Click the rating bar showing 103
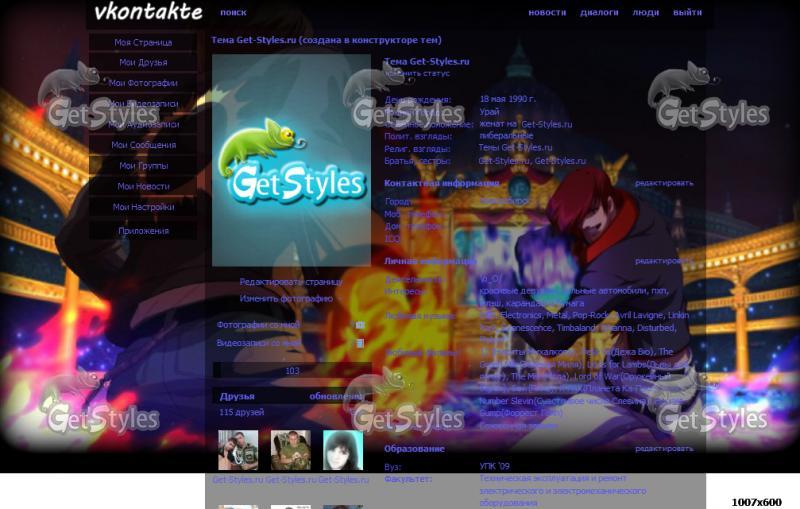Screen dimensions: 800x509 pos(291,371)
